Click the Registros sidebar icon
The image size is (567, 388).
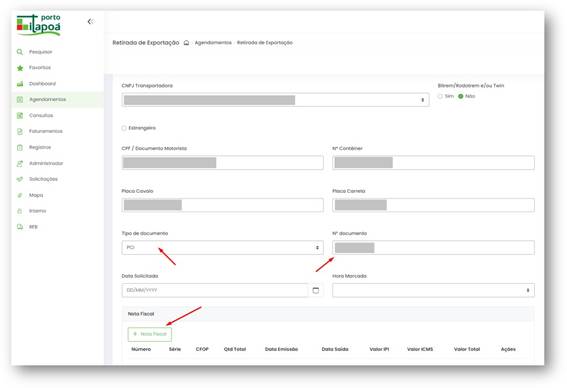tap(20, 148)
